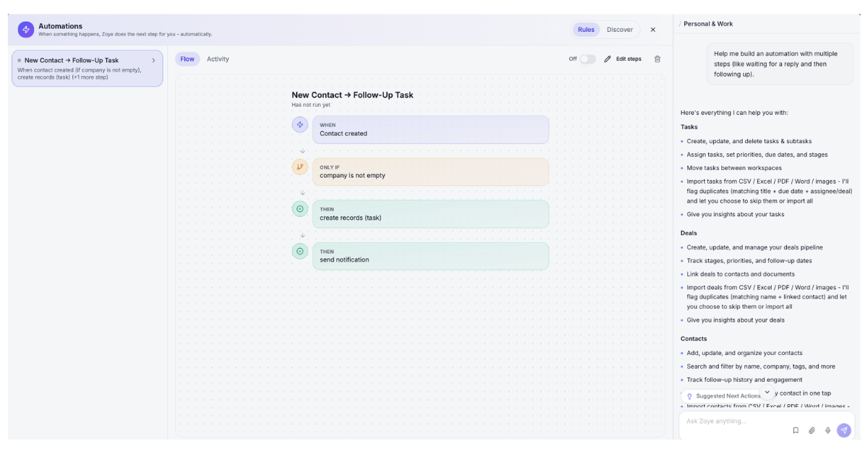Open the THEN send notification step
Viewport: 868px width, 454px height.
430,256
